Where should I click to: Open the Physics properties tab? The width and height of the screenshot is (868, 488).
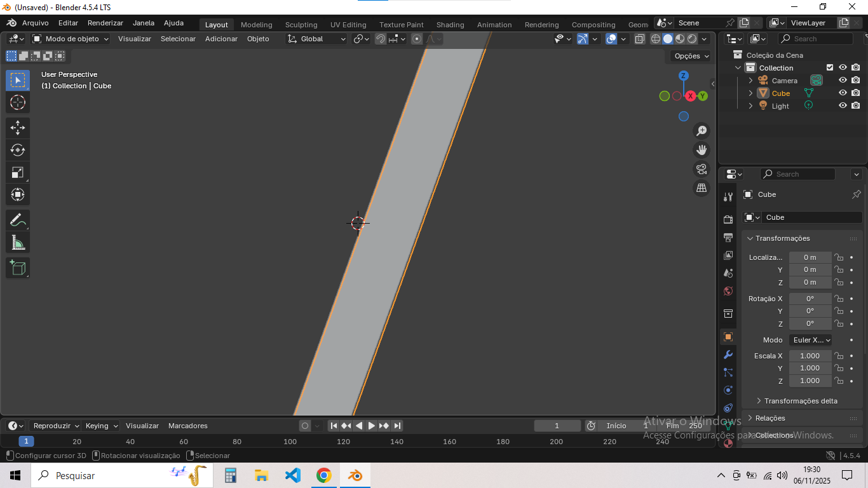click(x=728, y=390)
